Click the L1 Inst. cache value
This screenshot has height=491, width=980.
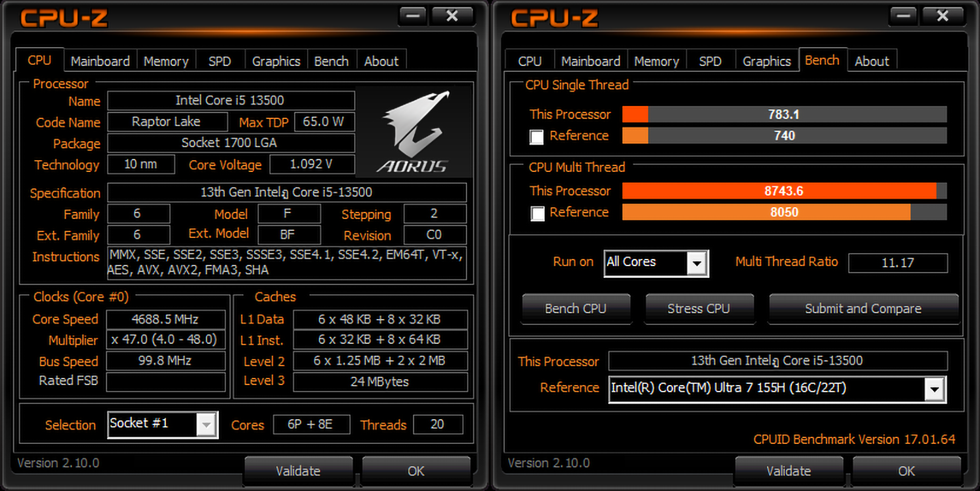pos(380,340)
